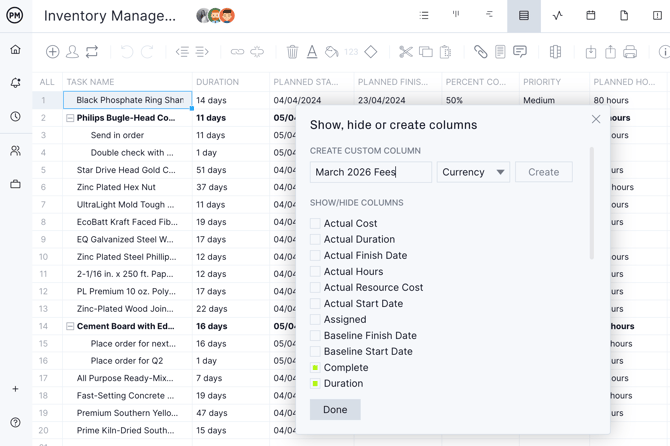Print with the printer icon
670x446 pixels.
coord(630,52)
